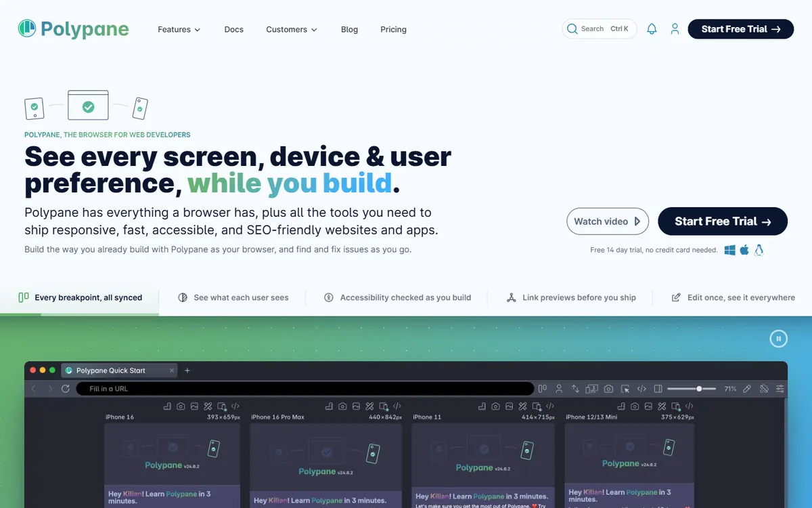The height and width of the screenshot is (508, 812).
Task: Adjust the zoom slider in app toolbar
Action: pos(693,389)
